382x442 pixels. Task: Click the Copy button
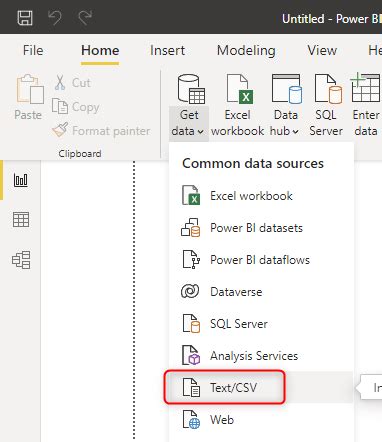tap(76, 107)
